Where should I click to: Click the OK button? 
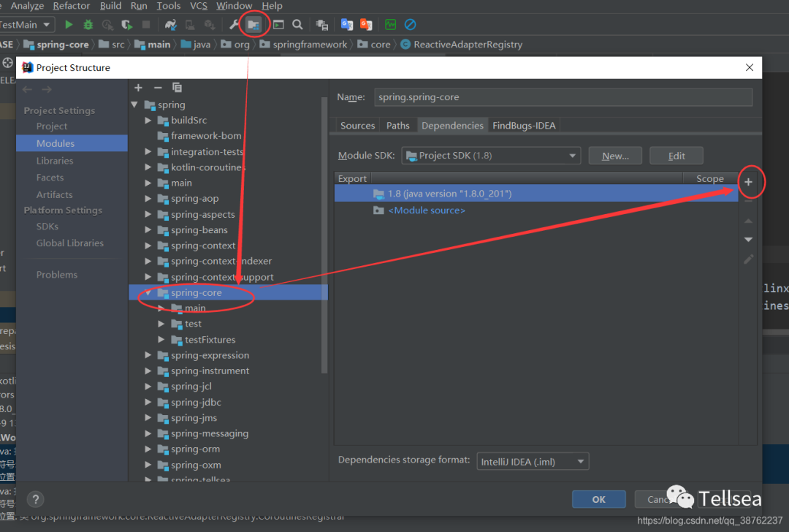point(599,499)
